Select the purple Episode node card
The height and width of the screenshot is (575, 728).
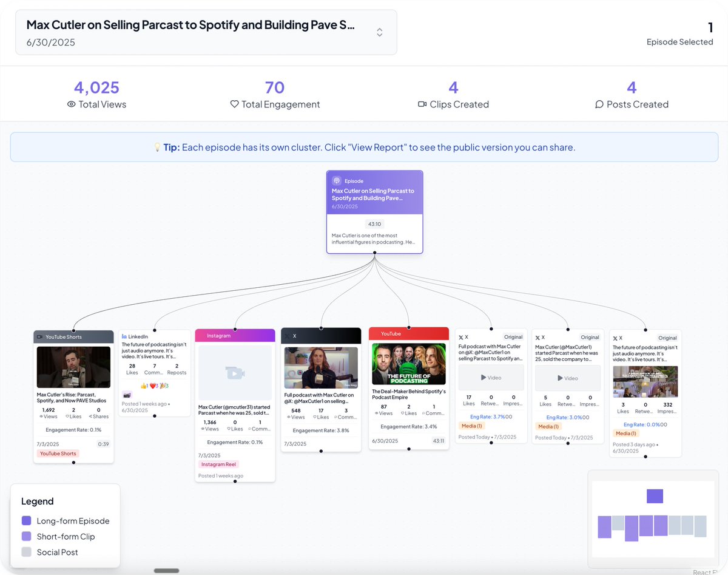374,211
